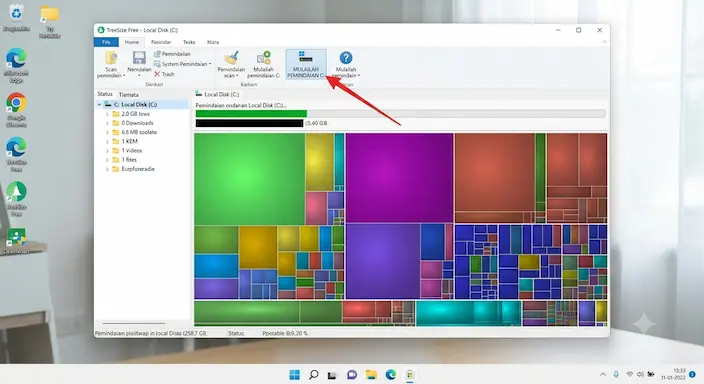Click the blue question mark help icon
The height and width of the screenshot is (384, 704).
pyautogui.click(x=346, y=57)
